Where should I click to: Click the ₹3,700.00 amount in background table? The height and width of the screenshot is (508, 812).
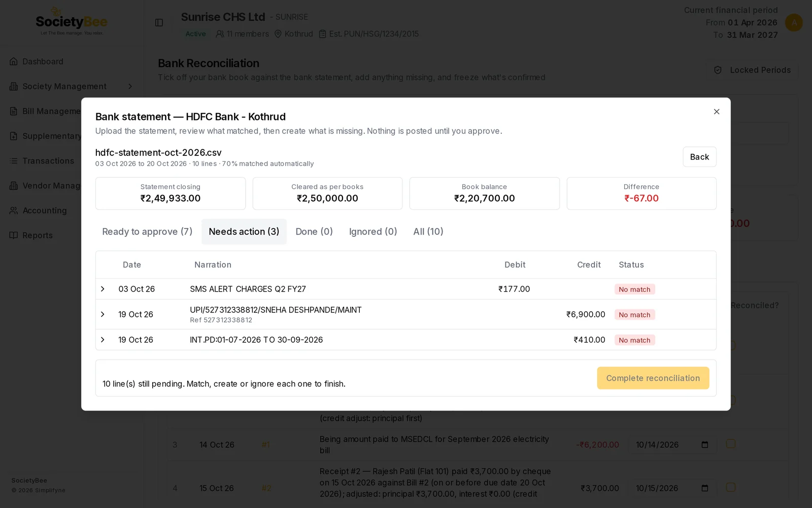point(600,488)
